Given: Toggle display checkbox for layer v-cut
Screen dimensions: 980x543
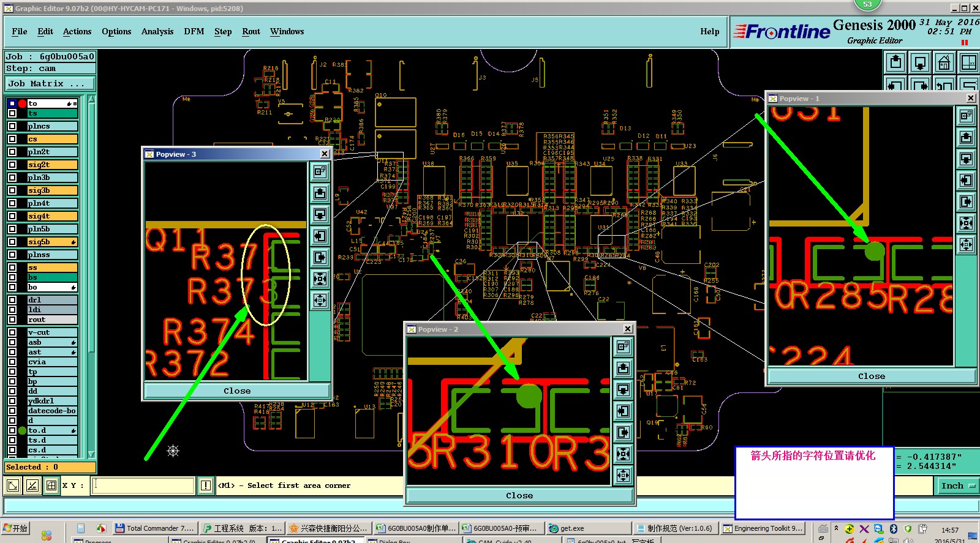Looking at the screenshot, I should click(x=12, y=332).
